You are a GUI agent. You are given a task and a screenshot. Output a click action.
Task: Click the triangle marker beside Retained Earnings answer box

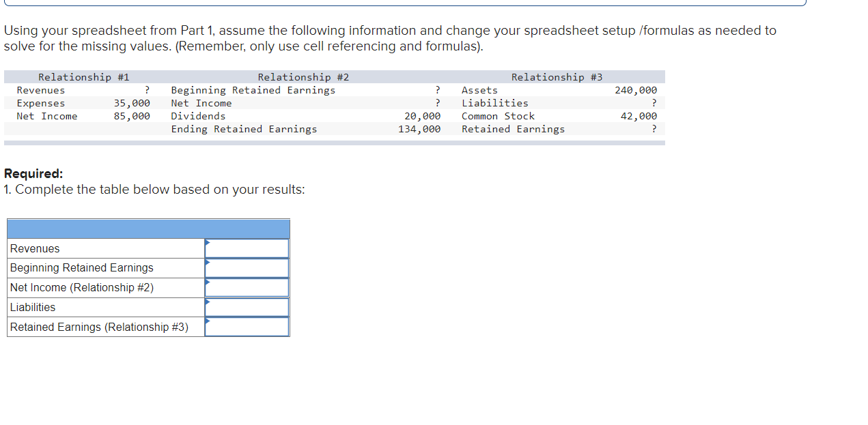(x=207, y=322)
